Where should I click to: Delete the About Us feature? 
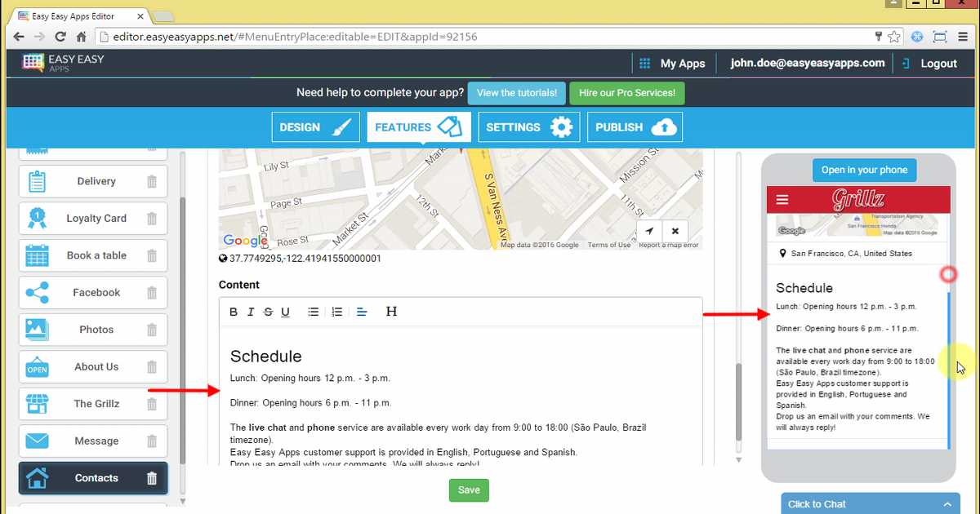pos(151,366)
